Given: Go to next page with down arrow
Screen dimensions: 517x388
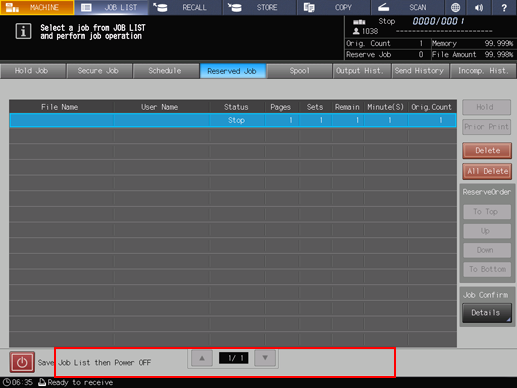Looking at the screenshot, I should pyautogui.click(x=265, y=358).
